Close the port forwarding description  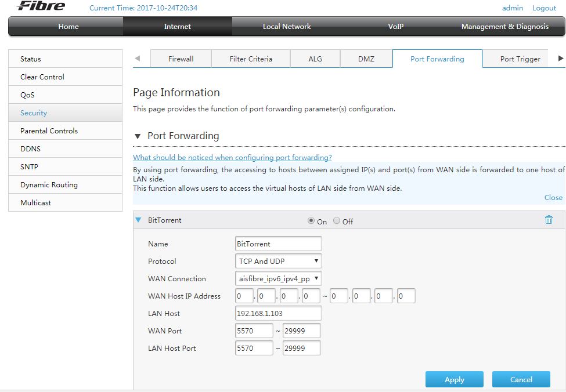pyautogui.click(x=553, y=197)
